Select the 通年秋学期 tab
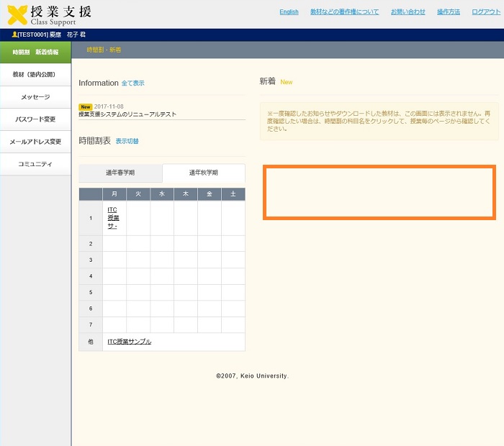 coord(204,173)
